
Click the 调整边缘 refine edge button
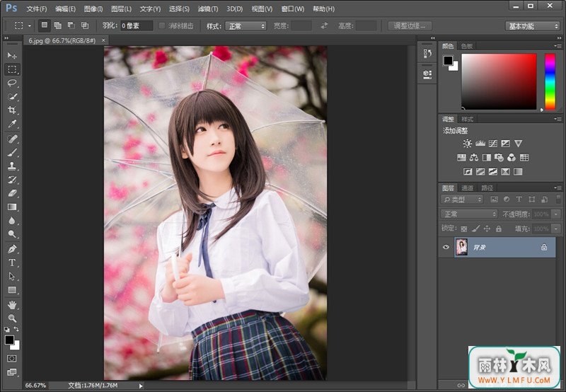point(410,25)
